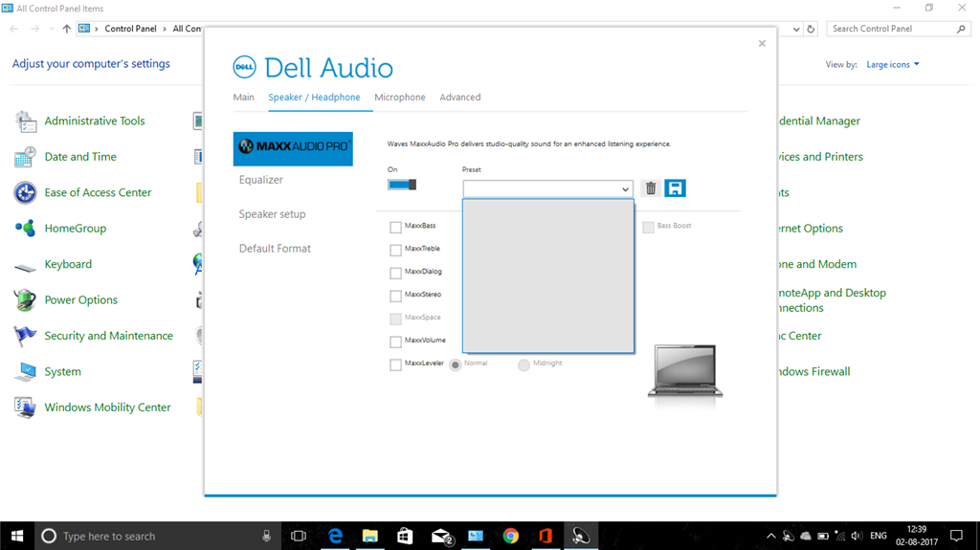Select the Midnight radio button
The width and height of the screenshot is (980, 550).
[523, 365]
